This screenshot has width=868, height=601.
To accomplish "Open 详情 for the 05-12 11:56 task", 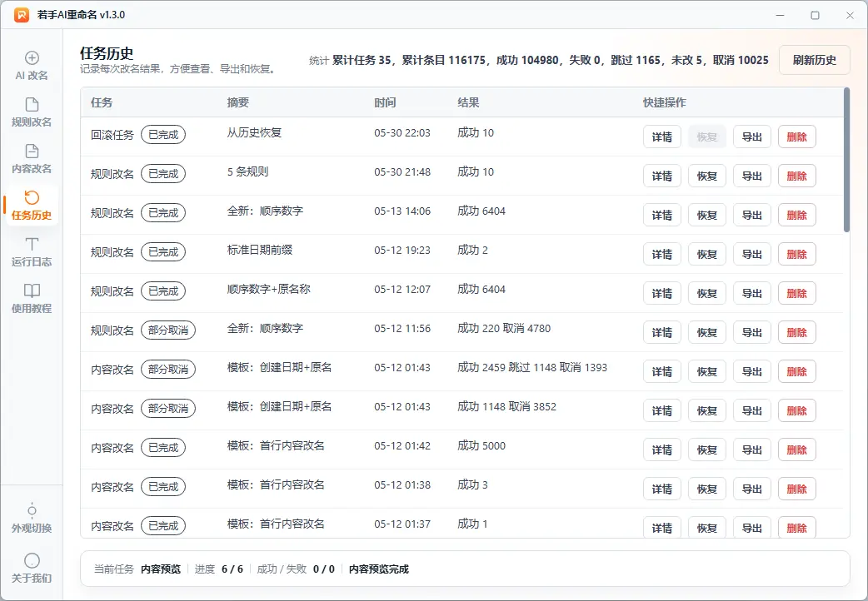I will pyautogui.click(x=662, y=333).
